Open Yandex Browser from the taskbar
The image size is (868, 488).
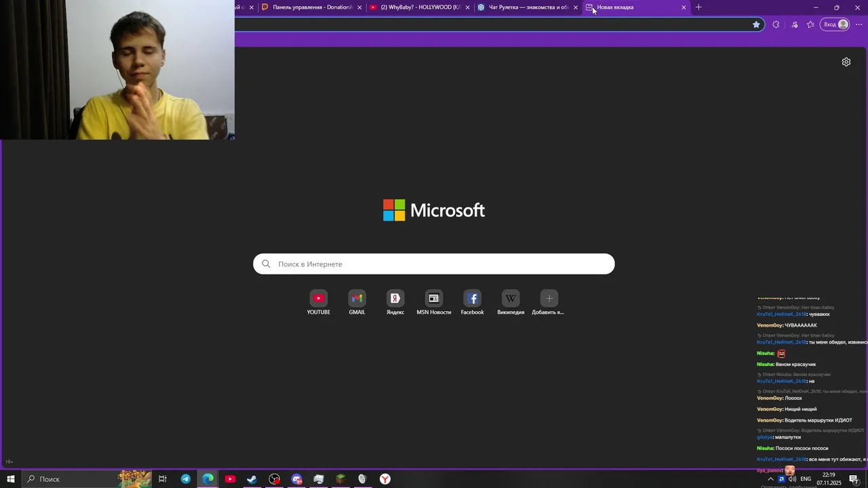point(384,479)
